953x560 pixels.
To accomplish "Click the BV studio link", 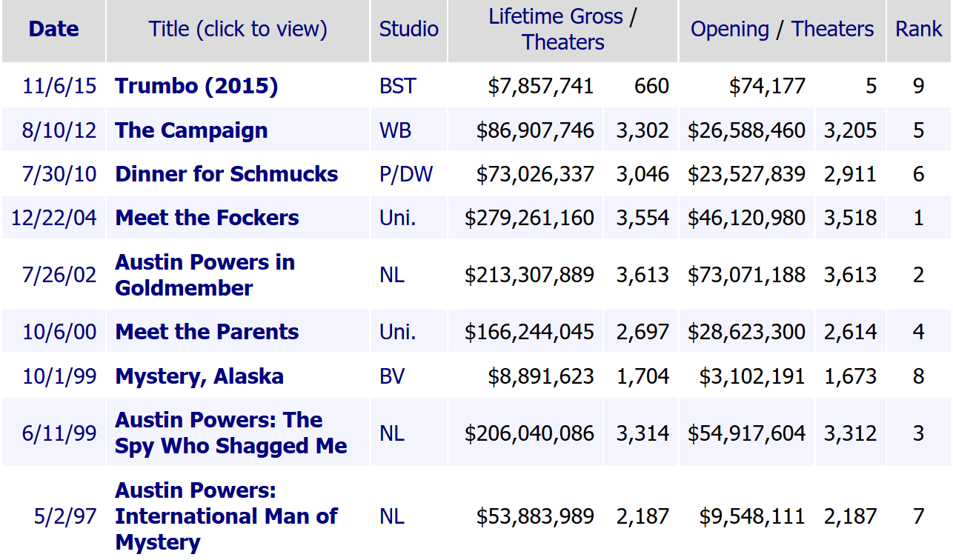I will point(392,376).
